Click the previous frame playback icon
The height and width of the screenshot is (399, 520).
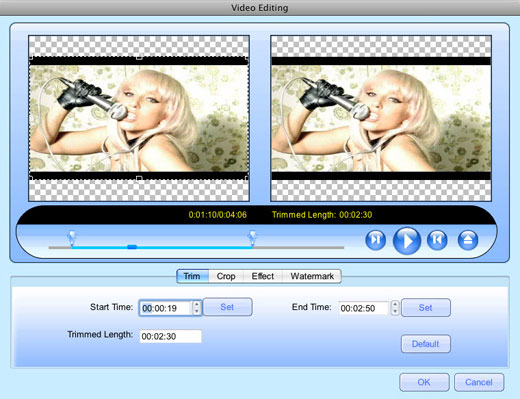pyautogui.click(x=437, y=240)
